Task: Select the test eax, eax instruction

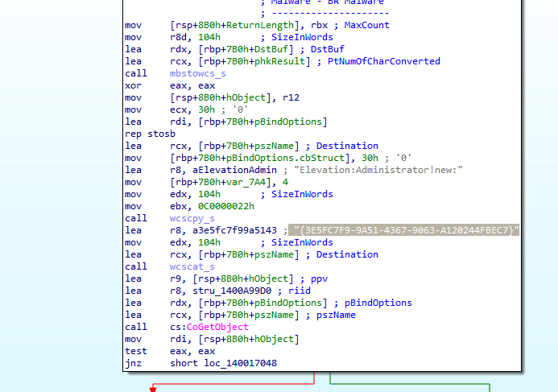Action: [x=170, y=351]
